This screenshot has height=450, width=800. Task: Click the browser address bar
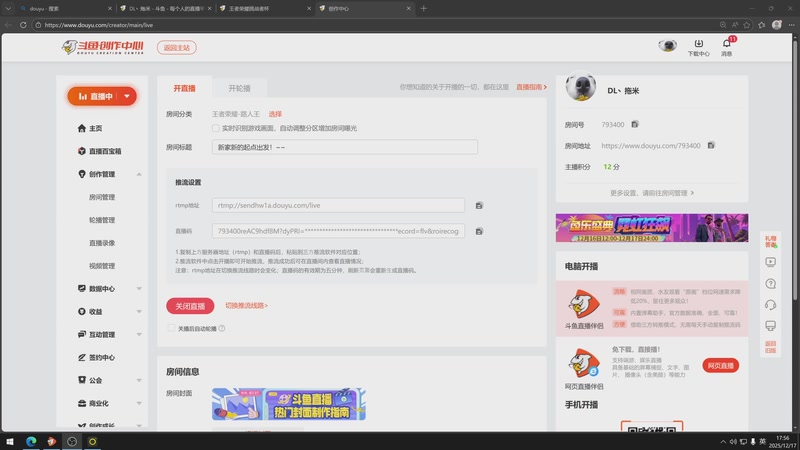pyautogui.click(x=378, y=24)
